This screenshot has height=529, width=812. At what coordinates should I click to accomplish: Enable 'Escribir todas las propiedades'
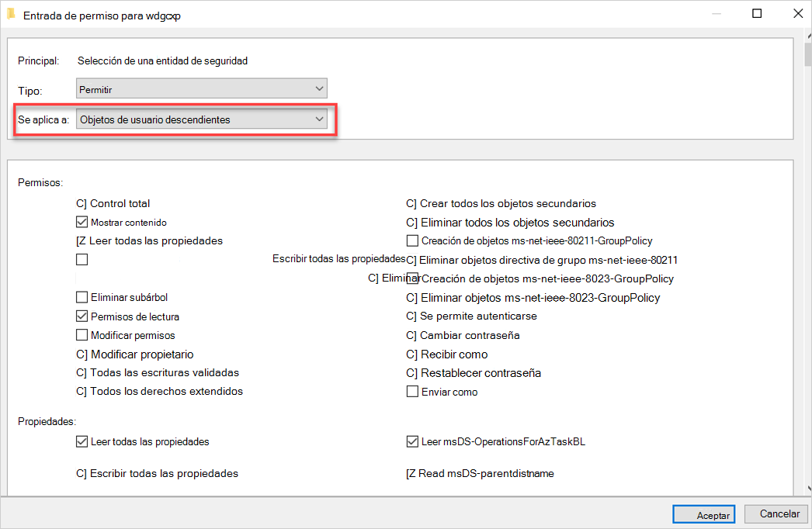(x=82, y=259)
